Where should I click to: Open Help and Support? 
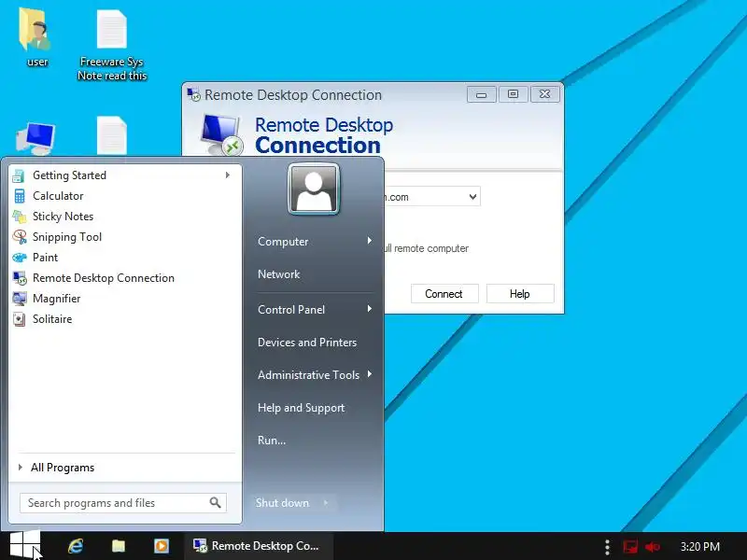(x=301, y=408)
